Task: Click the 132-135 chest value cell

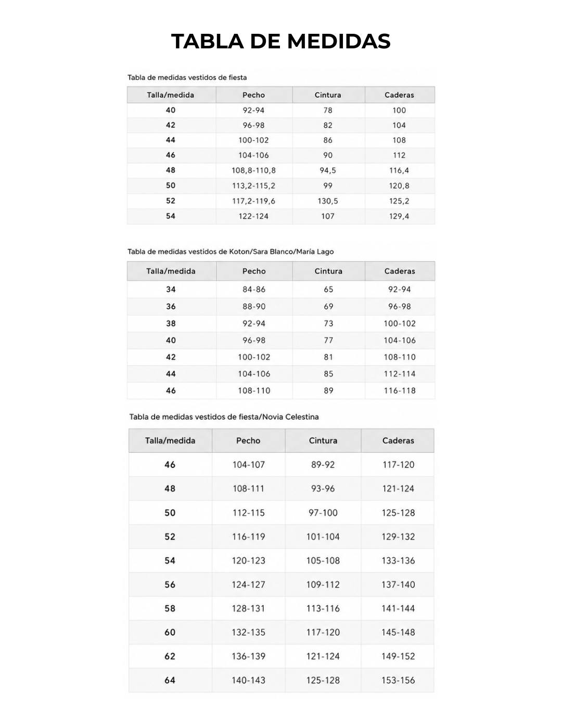Action: pyautogui.click(x=248, y=632)
